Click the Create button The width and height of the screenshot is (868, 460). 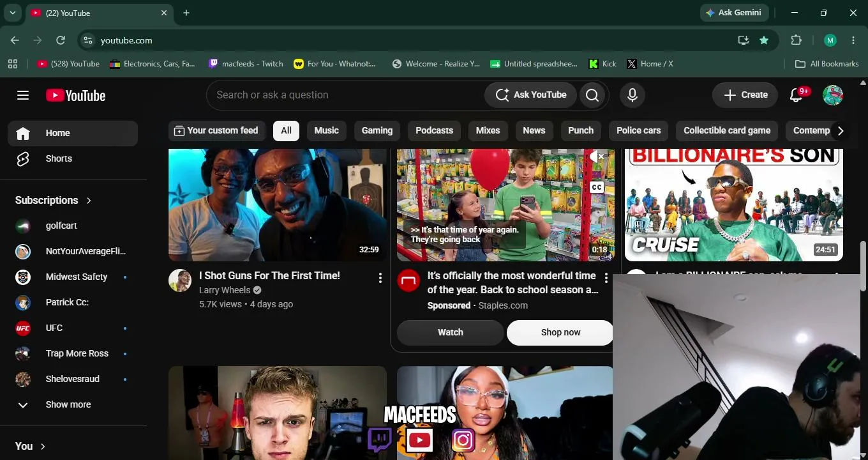coord(745,95)
